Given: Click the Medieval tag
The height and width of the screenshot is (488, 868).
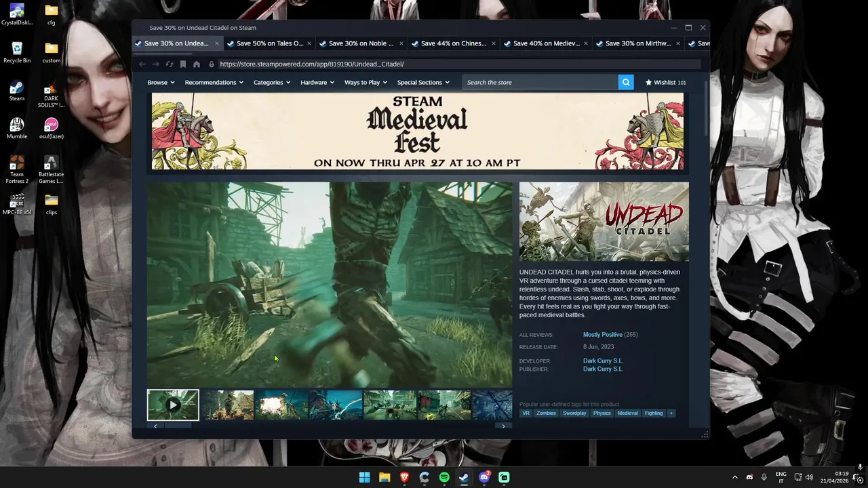Looking at the screenshot, I should pos(627,413).
